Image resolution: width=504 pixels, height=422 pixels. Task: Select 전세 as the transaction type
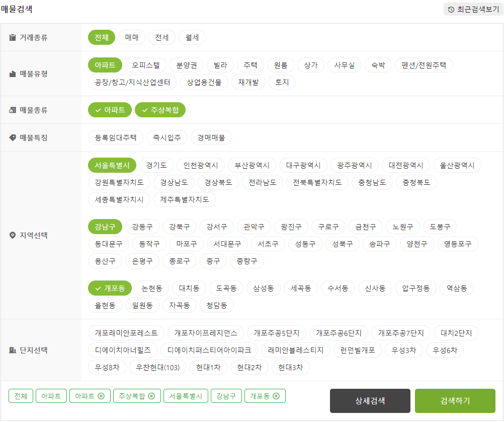click(161, 37)
